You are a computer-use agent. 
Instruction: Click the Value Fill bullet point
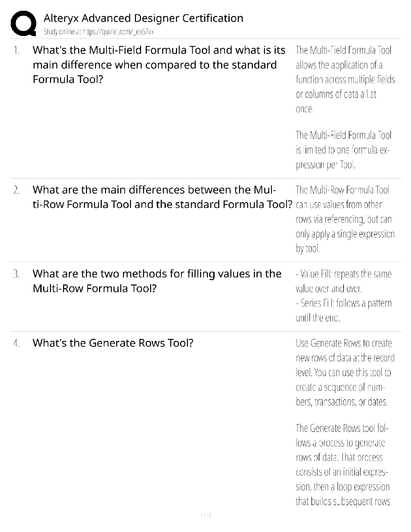(344, 281)
